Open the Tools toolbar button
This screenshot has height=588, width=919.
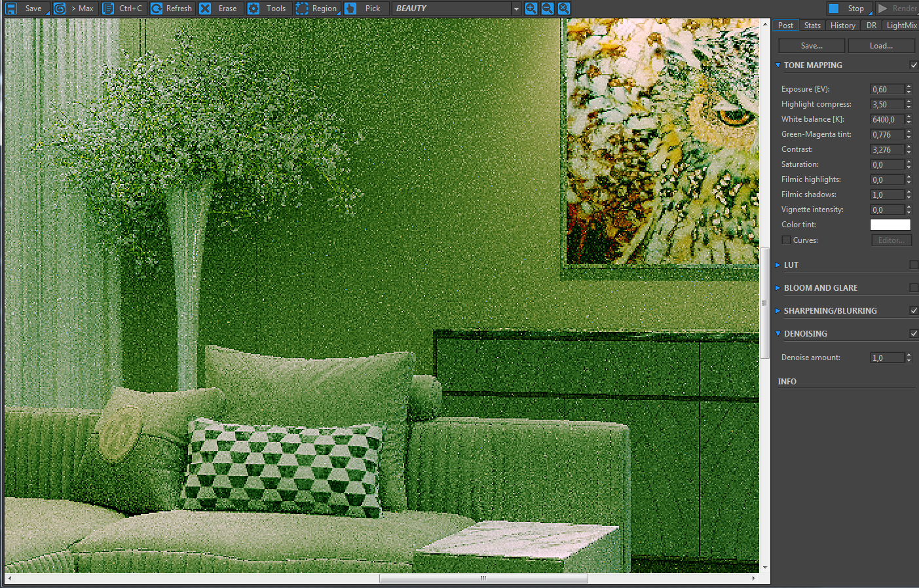[x=269, y=9]
